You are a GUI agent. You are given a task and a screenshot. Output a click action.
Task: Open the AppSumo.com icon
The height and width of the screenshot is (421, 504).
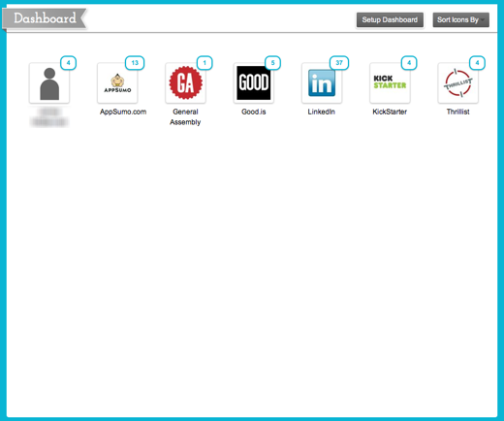click(x=117, y=83)
